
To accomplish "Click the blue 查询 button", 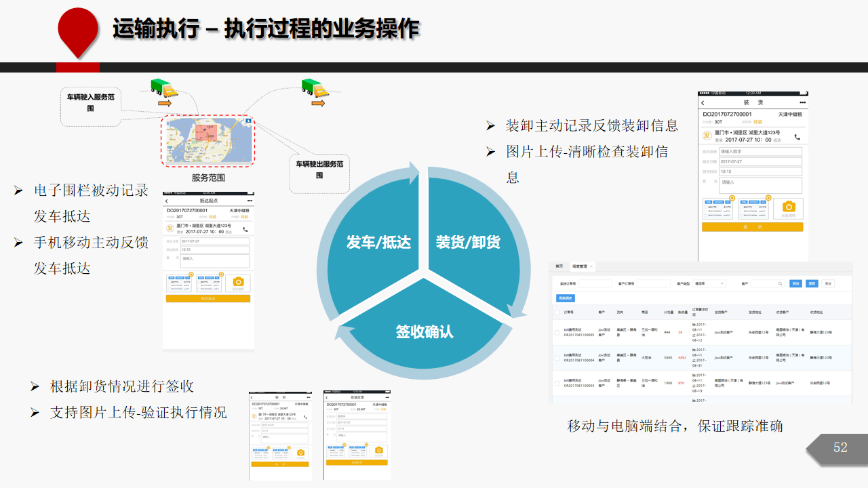I will point(796,283).
